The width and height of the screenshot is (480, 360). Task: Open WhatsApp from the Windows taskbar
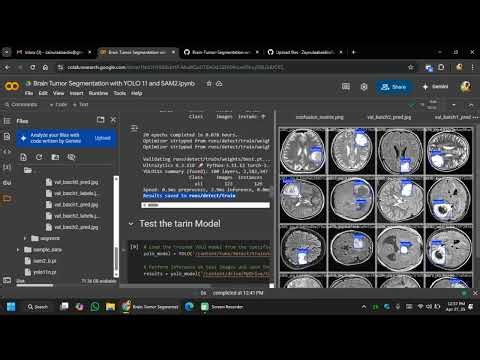pos(95,307)
